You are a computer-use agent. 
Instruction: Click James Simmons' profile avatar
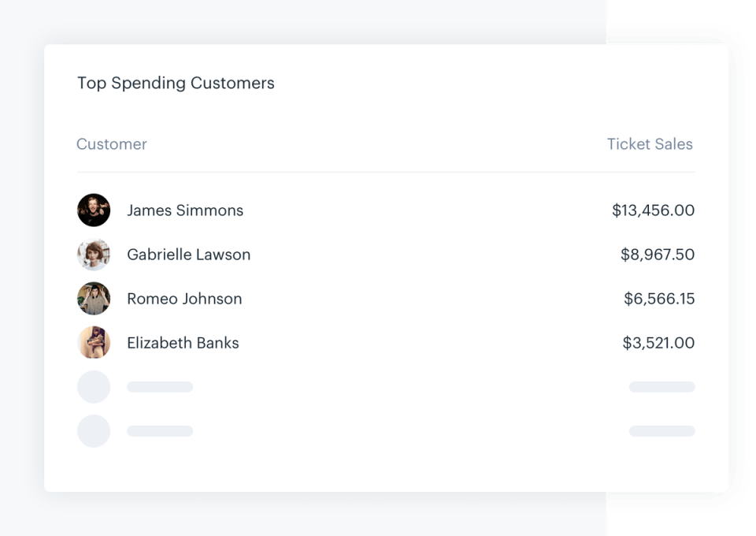pos(94,210)
